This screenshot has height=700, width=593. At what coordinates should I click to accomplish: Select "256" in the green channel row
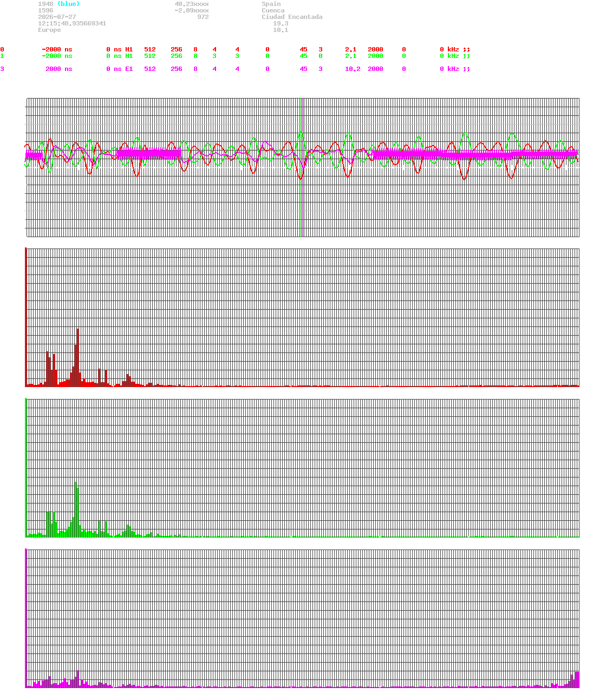point(177,56)
